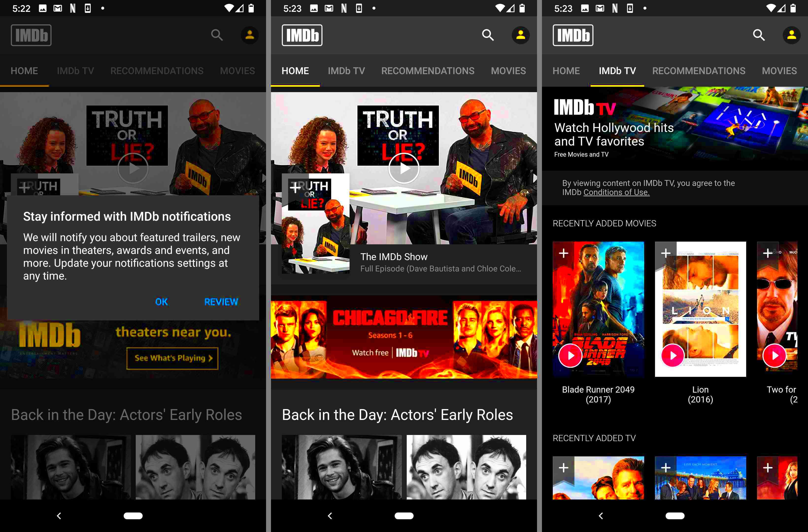Screen dimensions: 808x532
Task: Tap REVIEW in the notifications dialog
Action: 221,302
